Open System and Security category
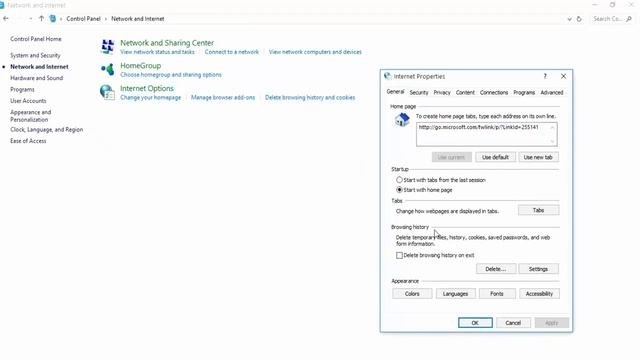640x360 pixels. tap(35, 56)
